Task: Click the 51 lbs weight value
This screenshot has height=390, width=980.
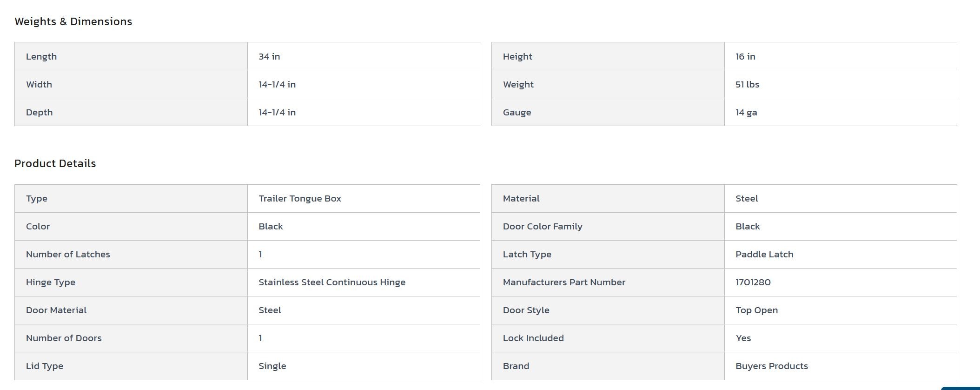Action: pos(747,84)
